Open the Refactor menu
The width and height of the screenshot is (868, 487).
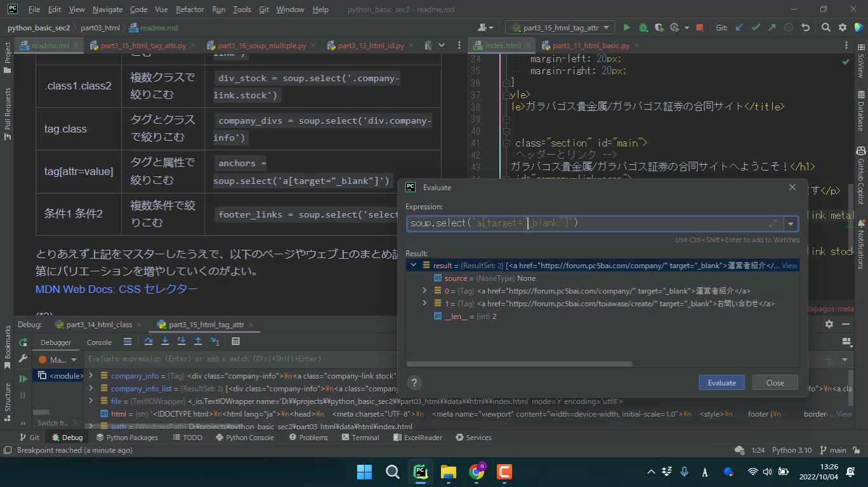[x=190, y=10]
